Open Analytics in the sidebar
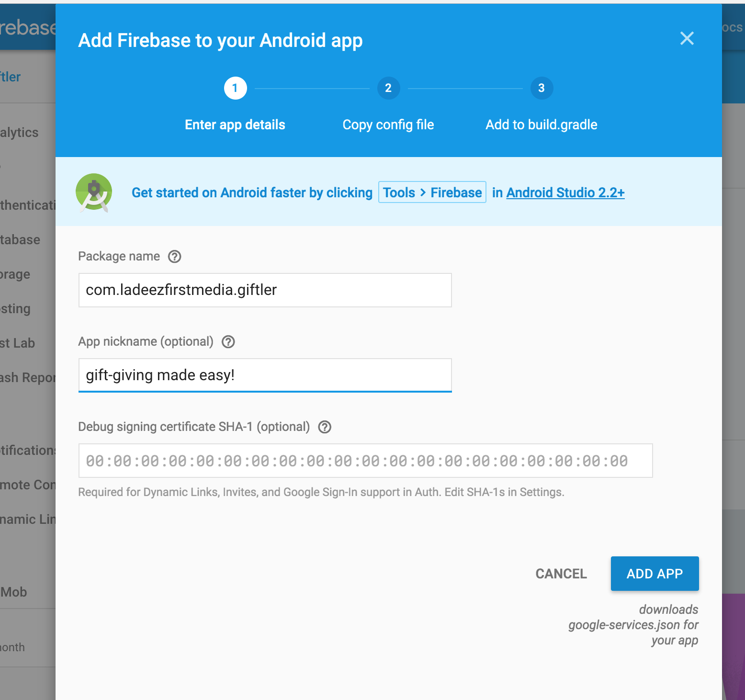The width and height of the screenshot is (745, 700). (19, 133)
